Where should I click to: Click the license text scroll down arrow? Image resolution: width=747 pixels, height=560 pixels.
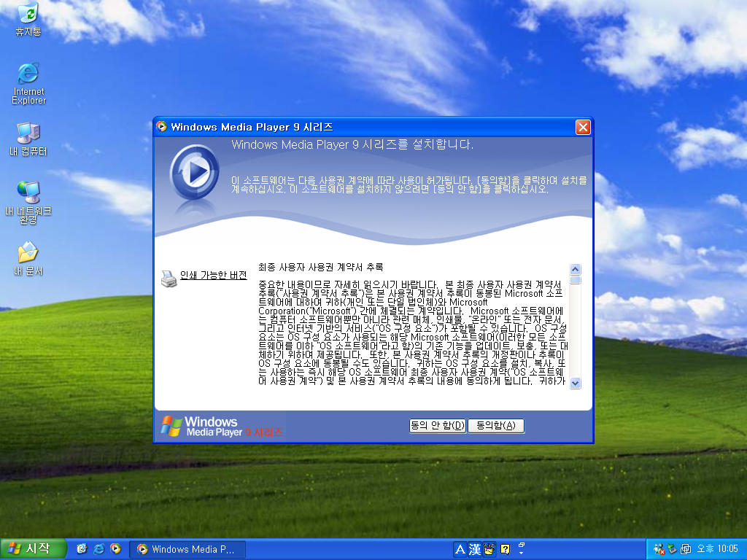(575, 383)
